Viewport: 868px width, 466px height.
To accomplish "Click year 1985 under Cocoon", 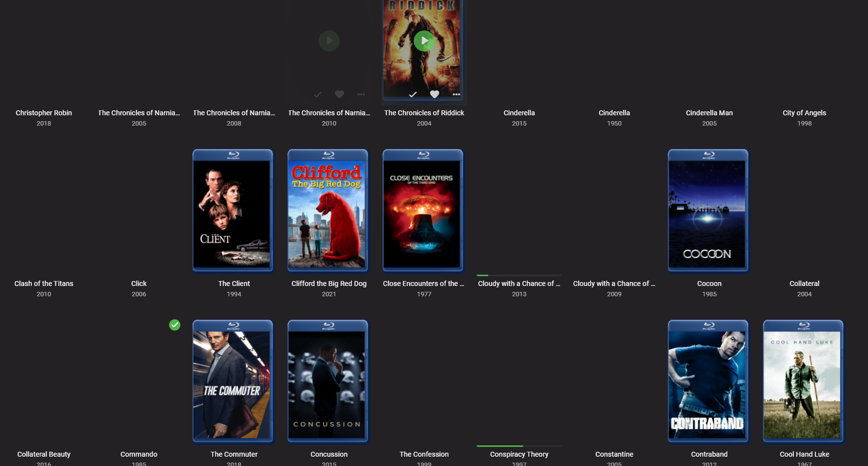I will click(x=709, y=294).
